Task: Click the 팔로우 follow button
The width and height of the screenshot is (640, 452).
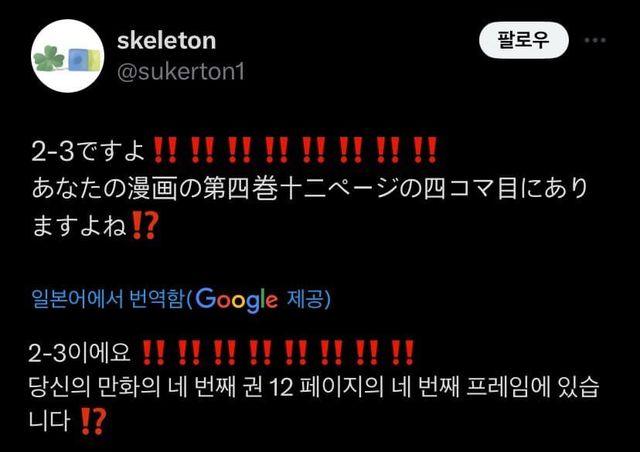Action: (x=524, y=40)
